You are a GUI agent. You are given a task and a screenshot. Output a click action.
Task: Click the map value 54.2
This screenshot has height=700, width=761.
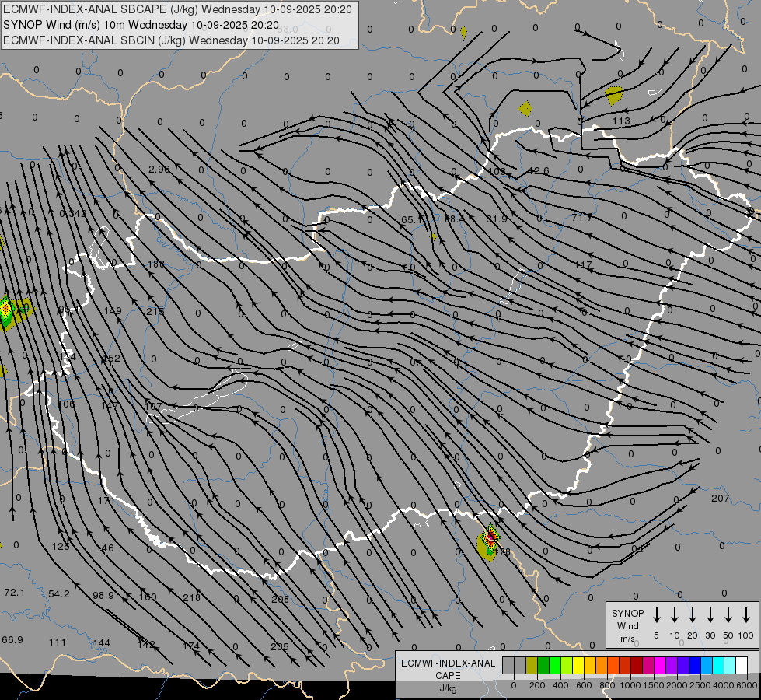point(59,594)
